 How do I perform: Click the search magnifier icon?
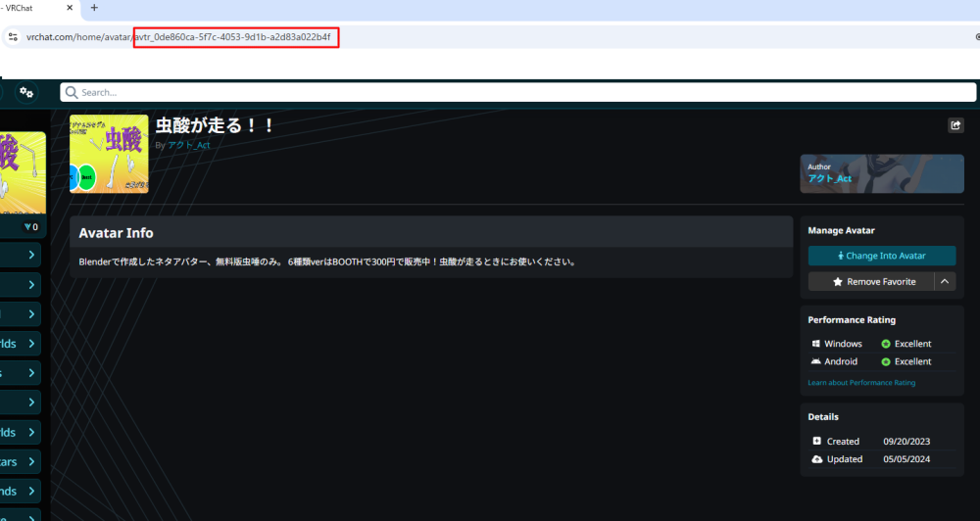[72, 92]
